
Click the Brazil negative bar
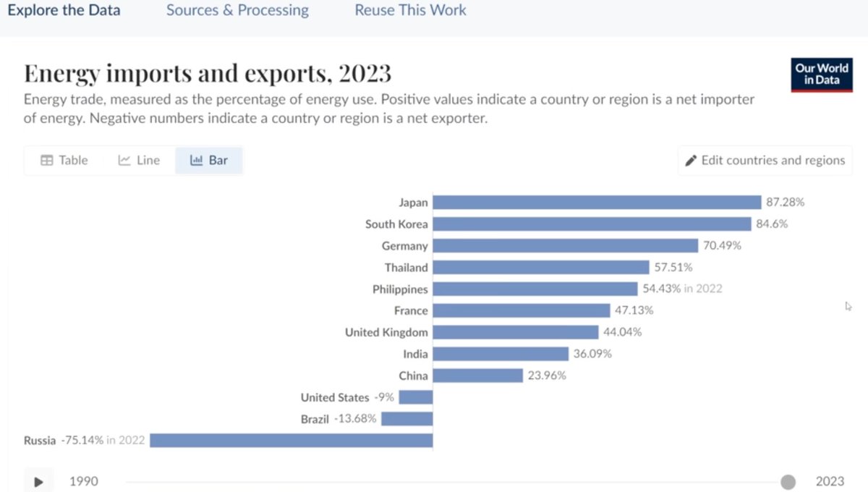pyautogui.click(x=407, y=419)
